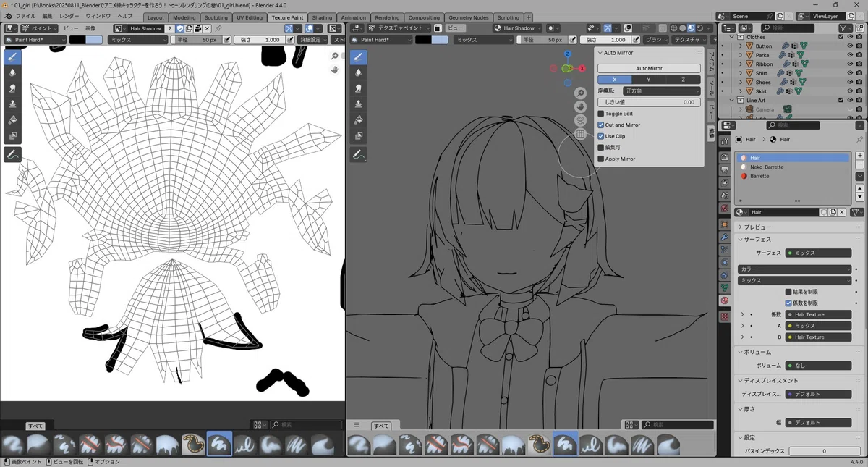Viewport: 868px width, 467px height.
Task: Click black primary color swatch in image editor
Action: (x=77, y=40)
